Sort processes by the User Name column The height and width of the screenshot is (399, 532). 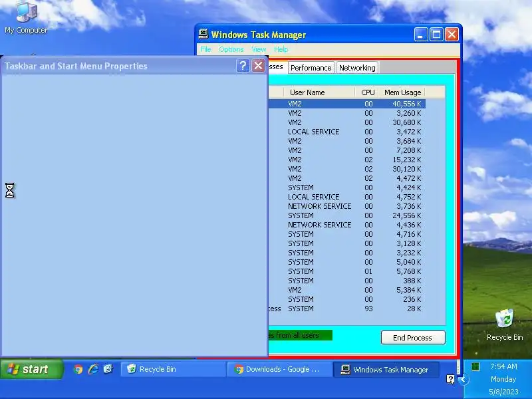[319, 92]
